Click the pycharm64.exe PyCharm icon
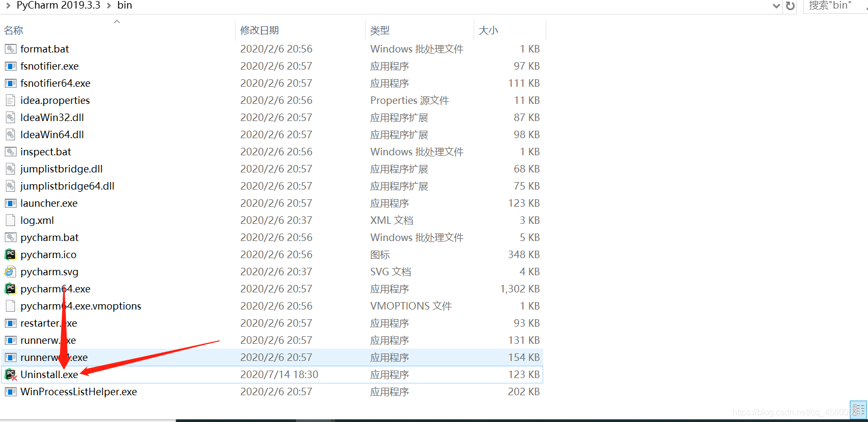Screen dimensions: 868x422 [10, 289]
